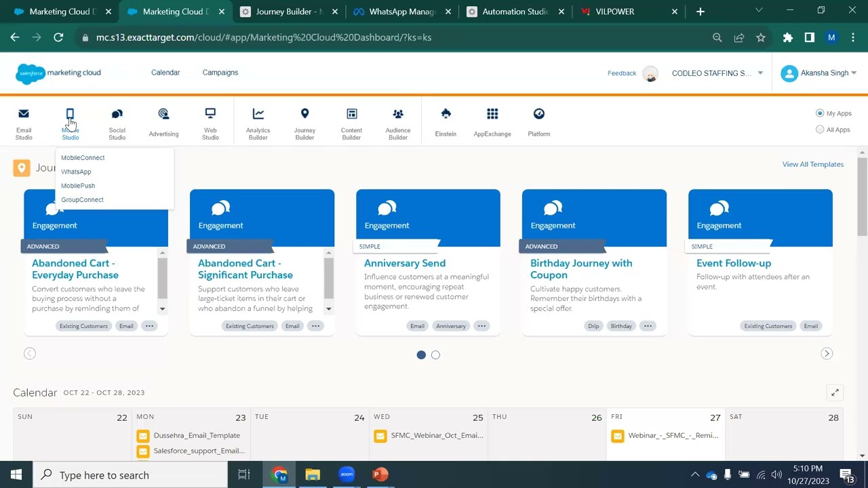Open Birthday Journey with Coupon title
Viewport: 868px width, 488px height.
tap(581, 269)
